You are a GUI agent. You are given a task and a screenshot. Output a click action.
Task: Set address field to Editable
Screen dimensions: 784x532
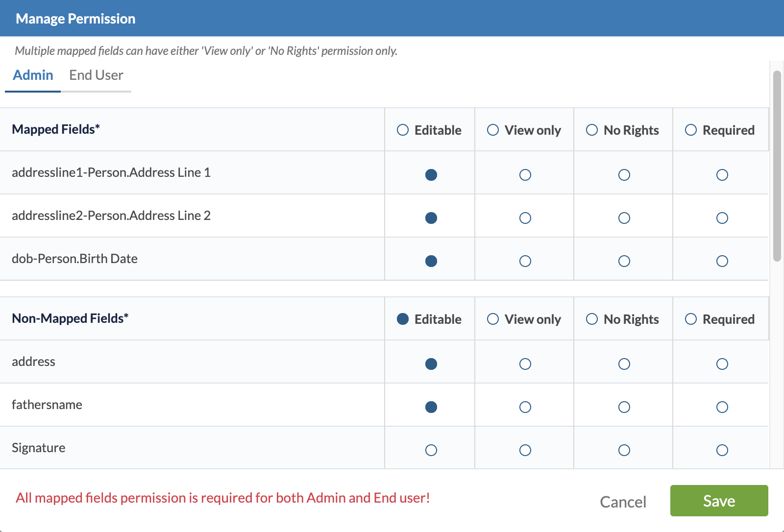(x=431, y=364)
